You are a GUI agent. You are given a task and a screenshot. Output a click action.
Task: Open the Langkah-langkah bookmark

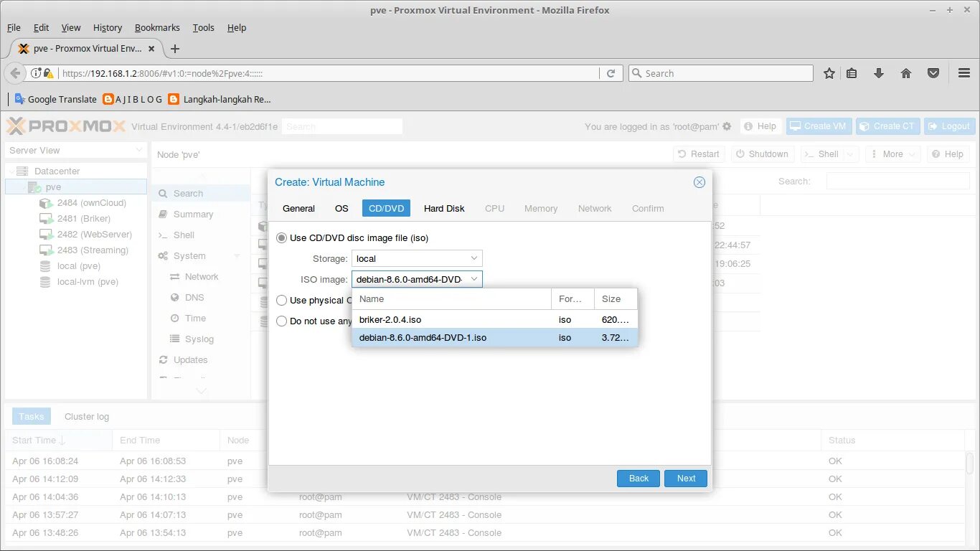pos(220,99)
